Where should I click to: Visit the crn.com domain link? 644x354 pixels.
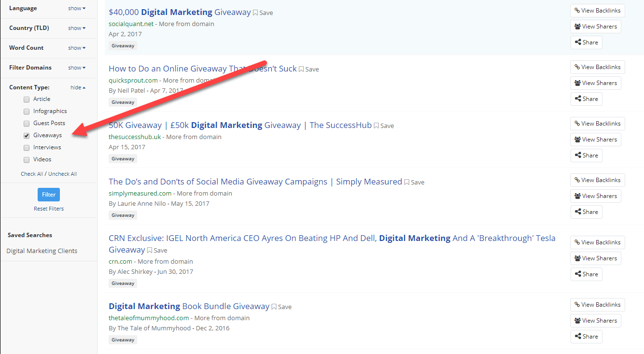120,261
